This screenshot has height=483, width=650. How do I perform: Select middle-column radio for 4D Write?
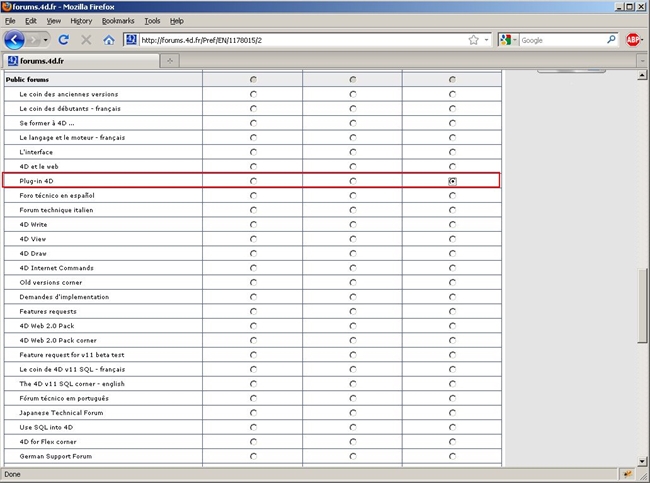[353, 225]
